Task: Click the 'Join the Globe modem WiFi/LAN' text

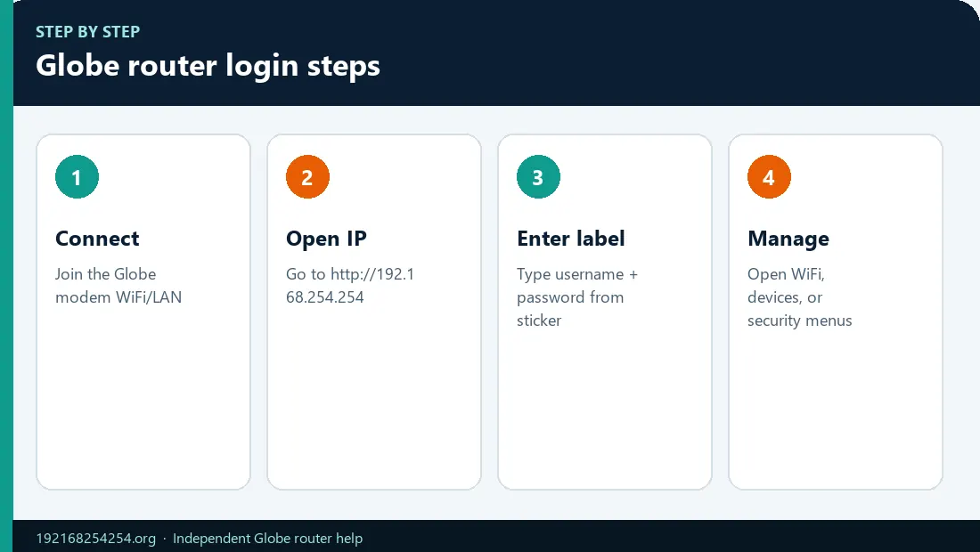Action: pyautogui.click(x=118, y=286)
